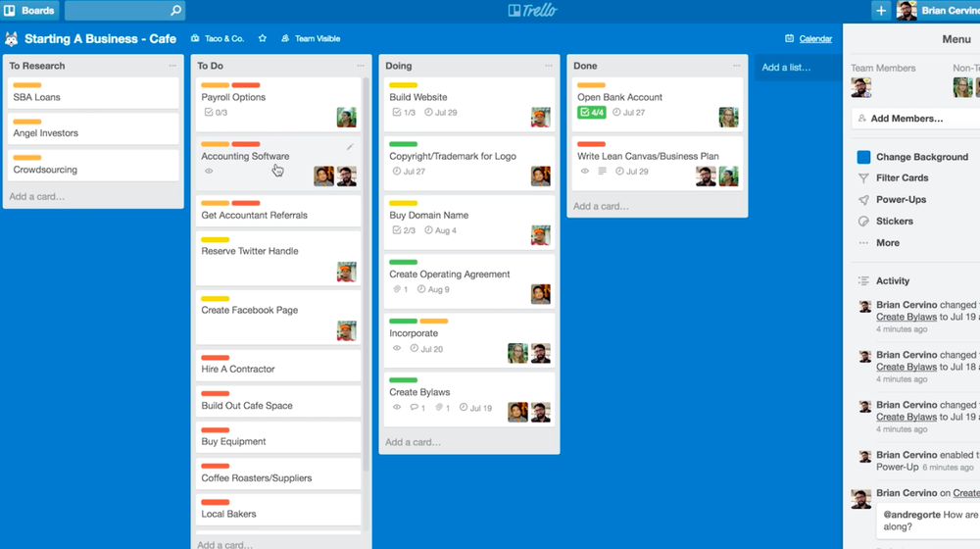Open the Taco & Co. team menu
The image size is (980, 549).
tap(218, 39)
